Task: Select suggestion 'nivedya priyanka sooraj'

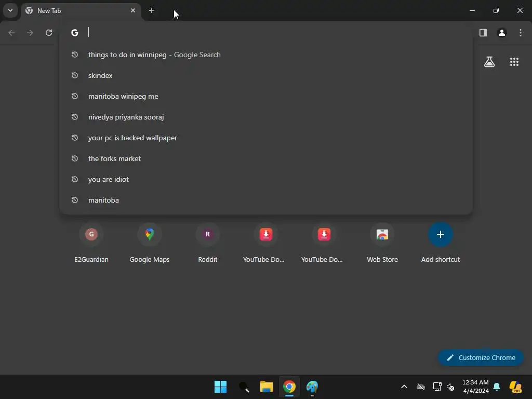Action: pos(266,117)
